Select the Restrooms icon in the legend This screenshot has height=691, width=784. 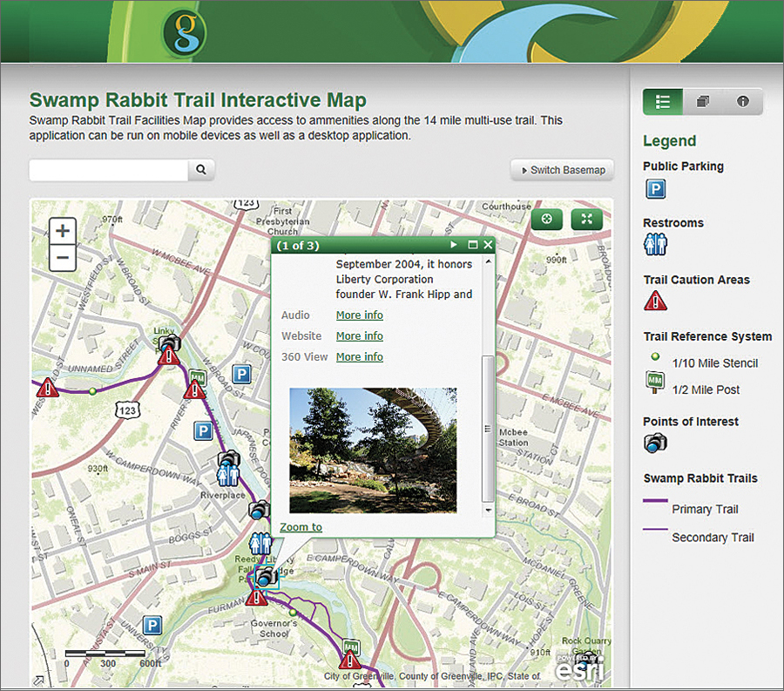(x=654, y=243)
